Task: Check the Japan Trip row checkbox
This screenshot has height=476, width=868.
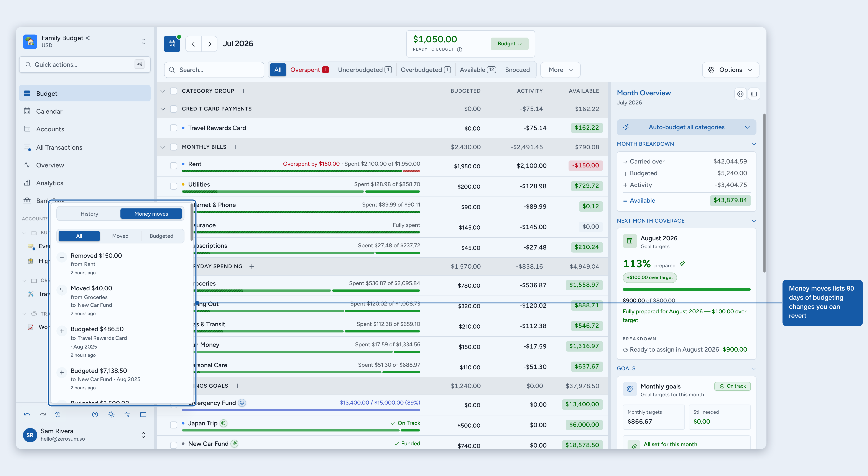Action: coord(174,425)
